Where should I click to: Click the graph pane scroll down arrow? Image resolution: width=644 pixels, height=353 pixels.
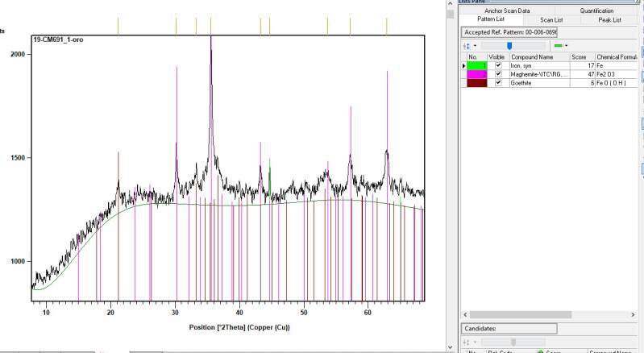450,348
